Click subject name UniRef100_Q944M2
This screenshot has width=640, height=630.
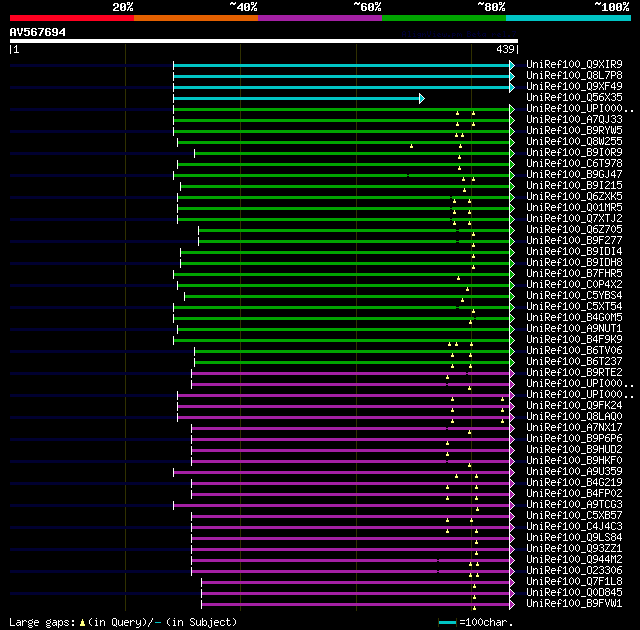pyautogui.click(x=574, y=560)
